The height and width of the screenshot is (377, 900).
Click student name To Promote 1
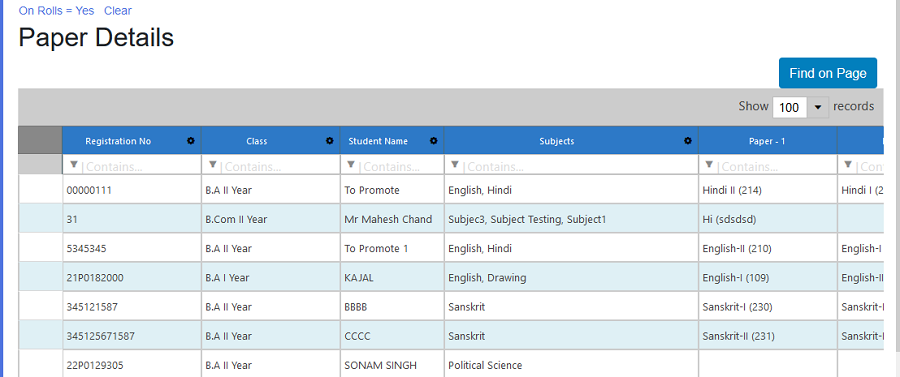click(x=392, y=248)
